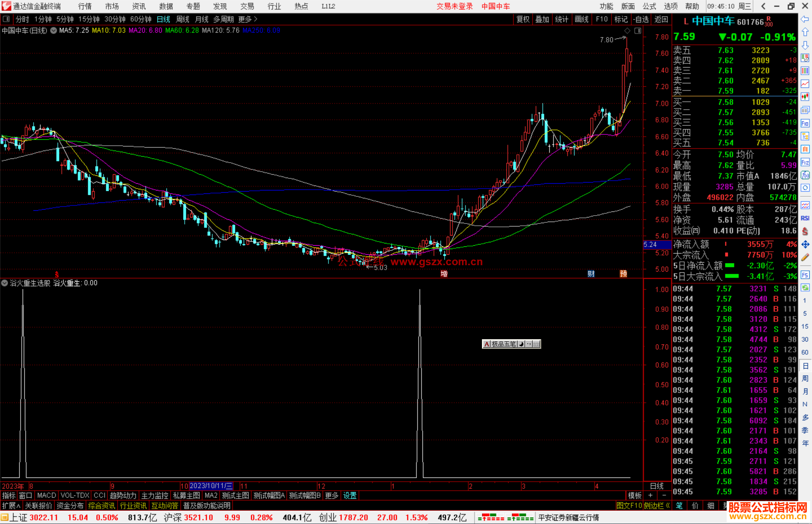Toggle the panel layout icon left of 分时
This screenshot has width=812, height=524.
point(6,19)
